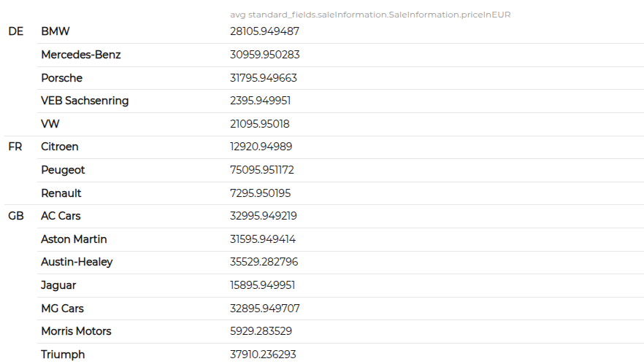This screenshot has width=644, height=364.
Task: Select the Peugeot average price value 75095.951172
Action: pos(262,170)
